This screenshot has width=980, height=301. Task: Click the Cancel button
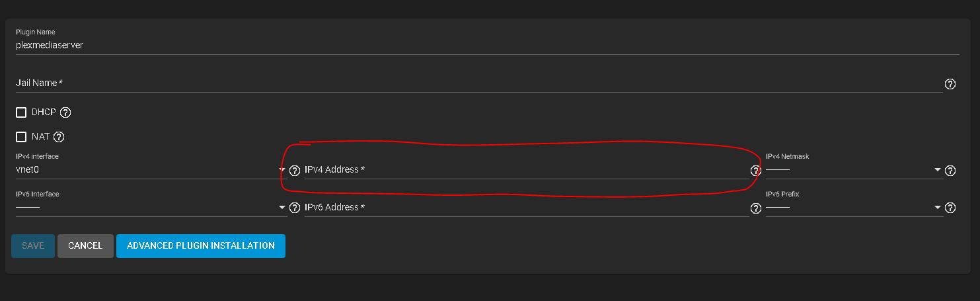[x=85, y=245]
